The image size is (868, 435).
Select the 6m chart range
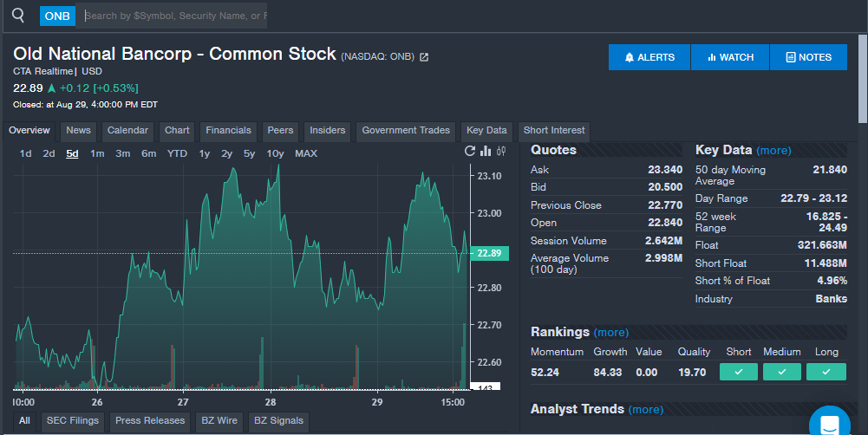[x=149, y=154]
